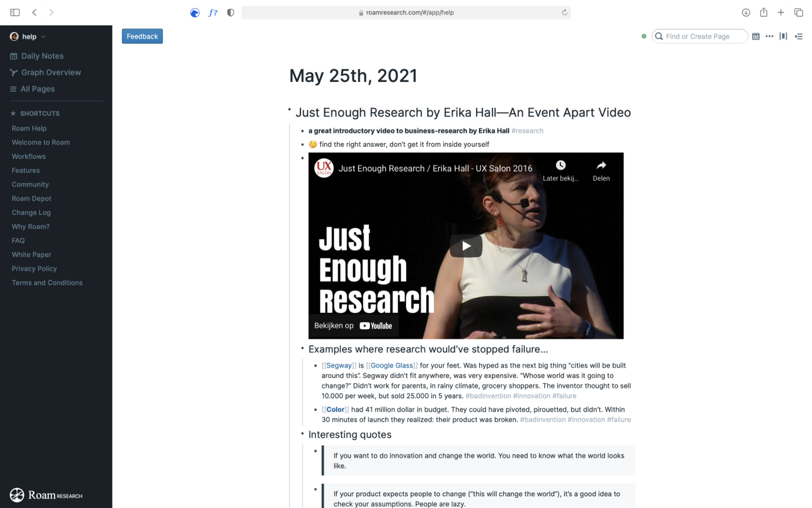812x508 pixels.
Task: Open the Color page link
Action: pos(335,410)
